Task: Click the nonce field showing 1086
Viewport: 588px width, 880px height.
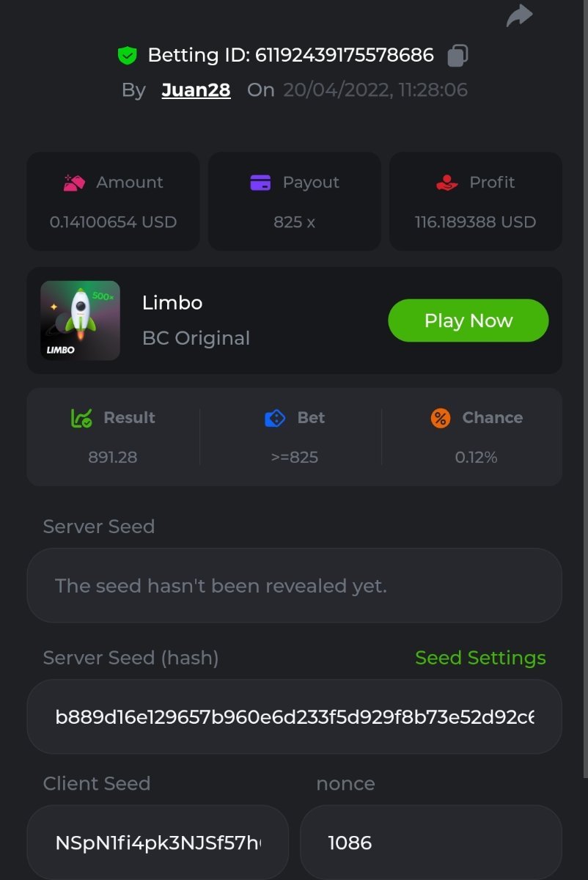Action: pos(430,843)
